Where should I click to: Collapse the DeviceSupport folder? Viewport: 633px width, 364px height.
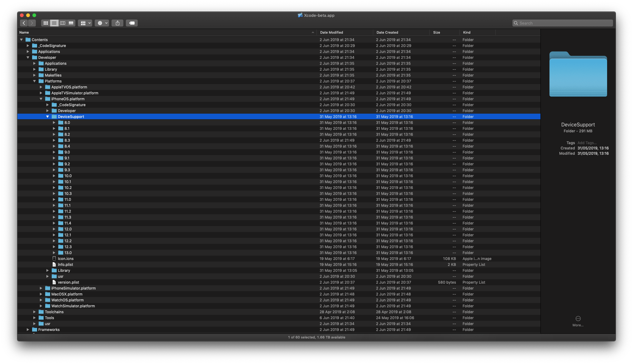48,117
